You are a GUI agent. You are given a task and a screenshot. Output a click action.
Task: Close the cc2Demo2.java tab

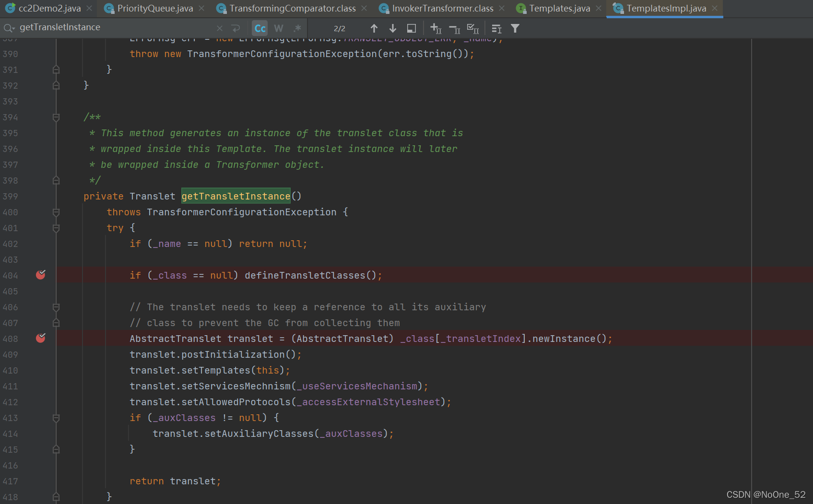[89, 9]
